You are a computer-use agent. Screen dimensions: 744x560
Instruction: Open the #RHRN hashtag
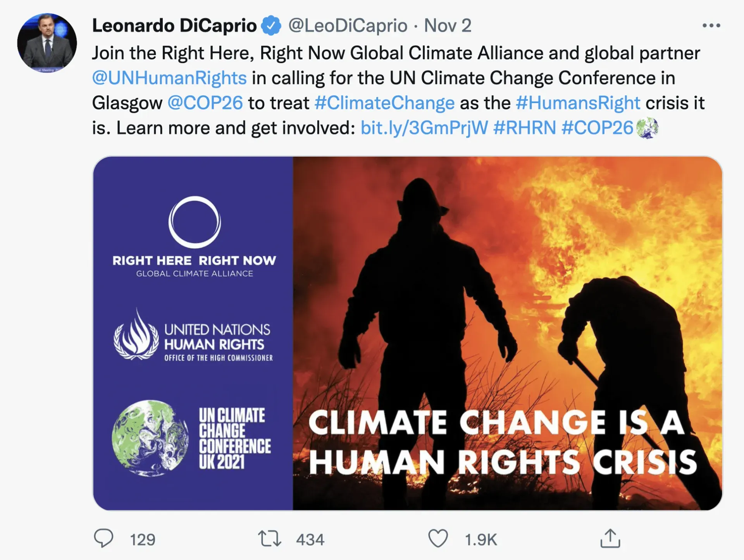525,128
